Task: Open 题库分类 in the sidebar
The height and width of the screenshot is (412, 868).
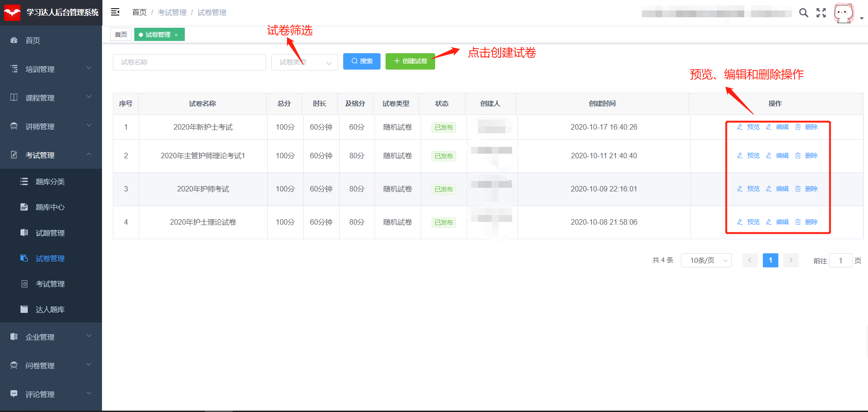Action: tap(50, 181)
